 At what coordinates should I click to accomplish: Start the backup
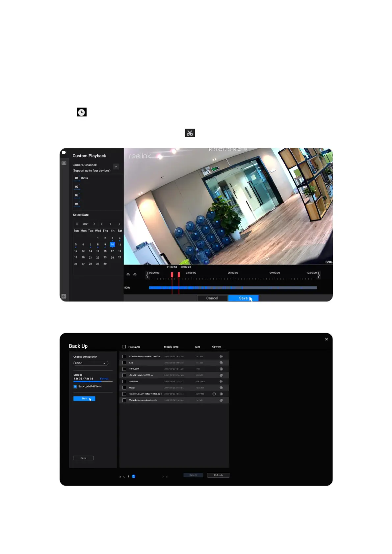[x=84, y=399]
